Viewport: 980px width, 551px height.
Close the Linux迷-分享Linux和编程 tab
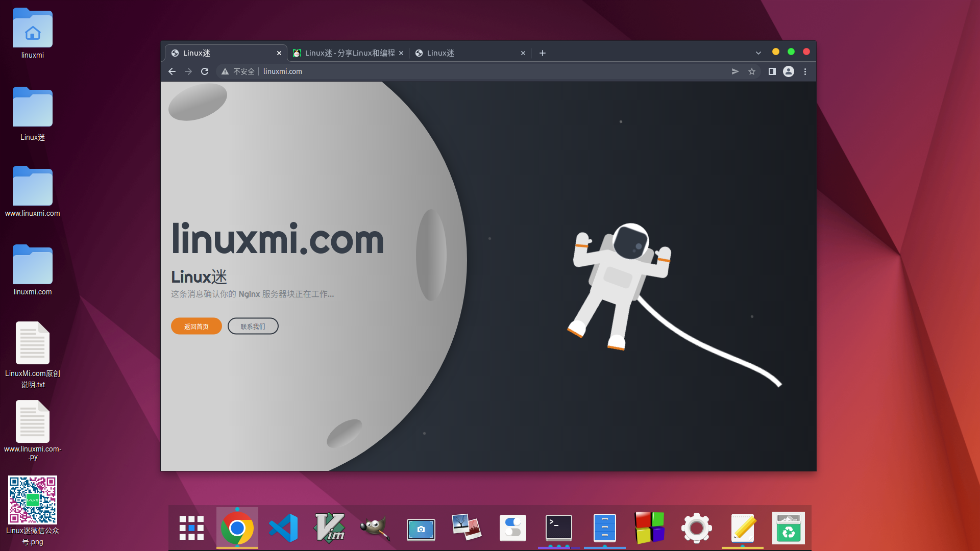(401, 53)
